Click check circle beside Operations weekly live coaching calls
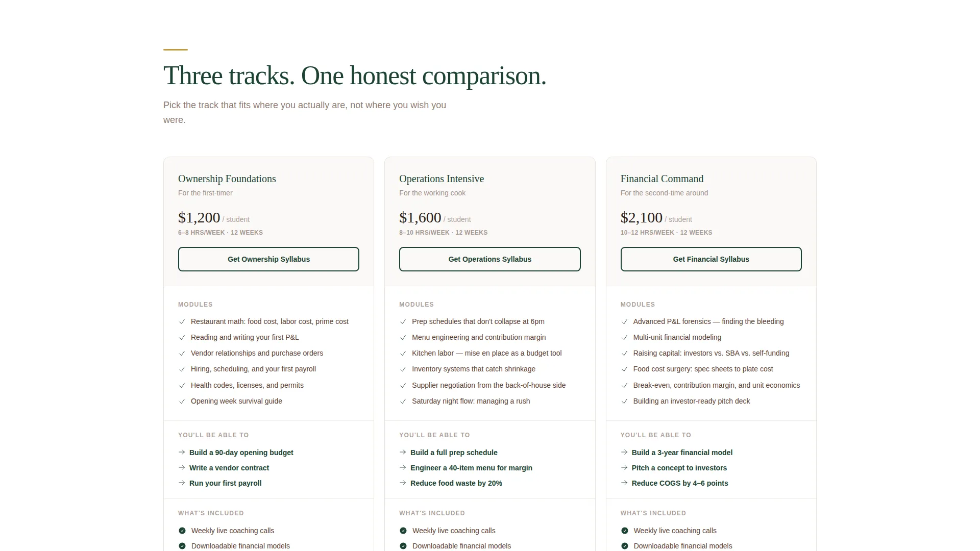Screen dimensions: 980x551 pos(403,531)
